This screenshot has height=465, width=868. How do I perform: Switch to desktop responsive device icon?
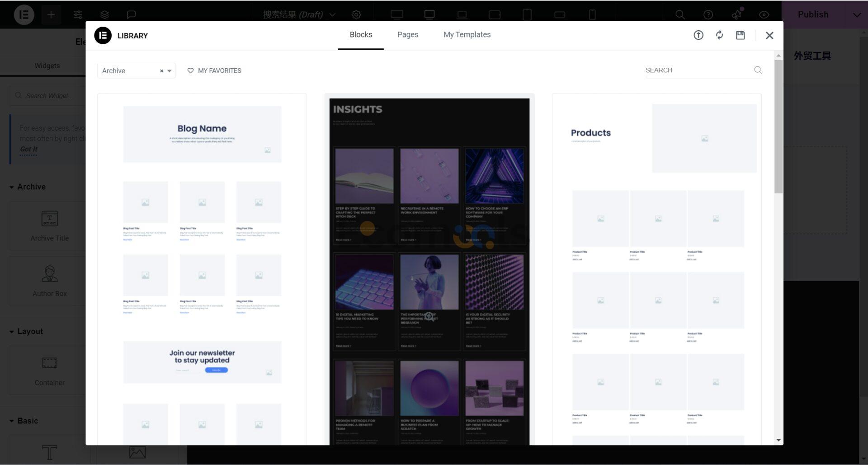pyautogui.click(x=429, y=14)
